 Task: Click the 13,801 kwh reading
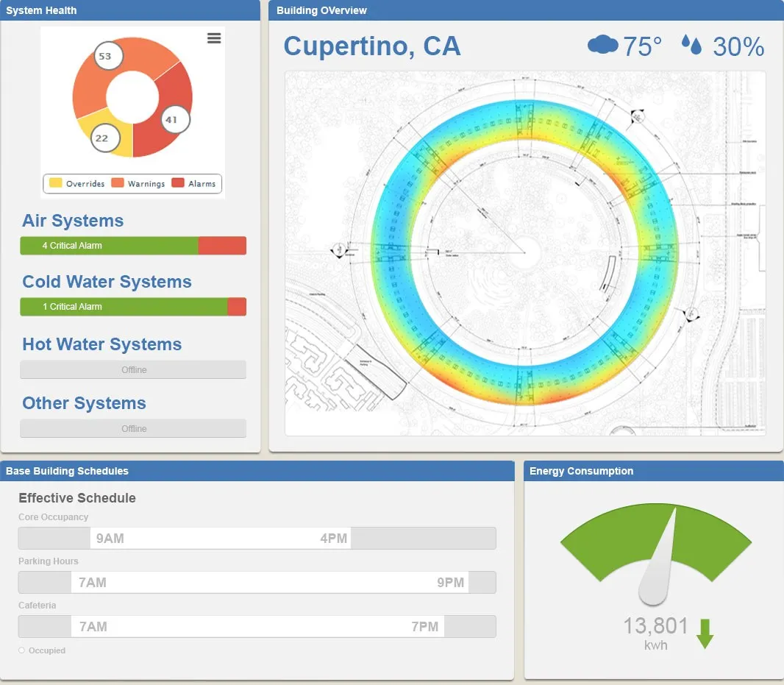tap(655, 633)
